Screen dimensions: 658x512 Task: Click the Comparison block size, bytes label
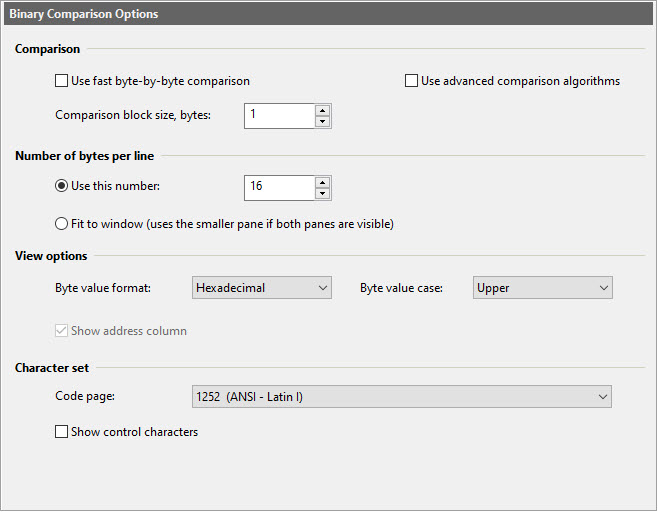pyautogui.click(x=133, y=115)
